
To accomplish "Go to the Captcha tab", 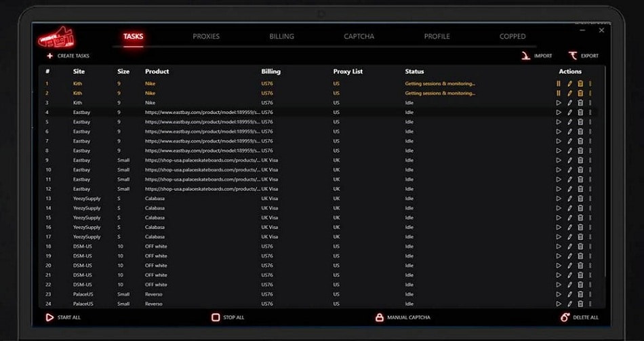I will (x=359, y=37).
